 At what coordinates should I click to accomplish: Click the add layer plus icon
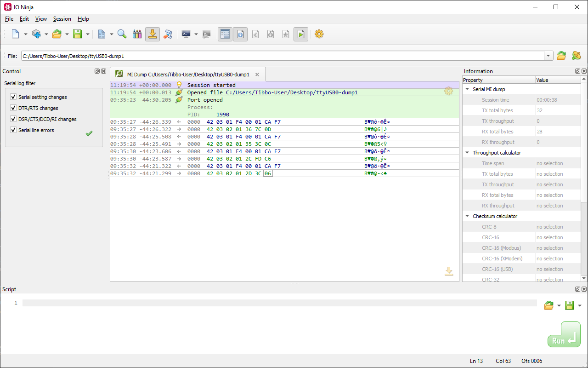tap(36, 34)
